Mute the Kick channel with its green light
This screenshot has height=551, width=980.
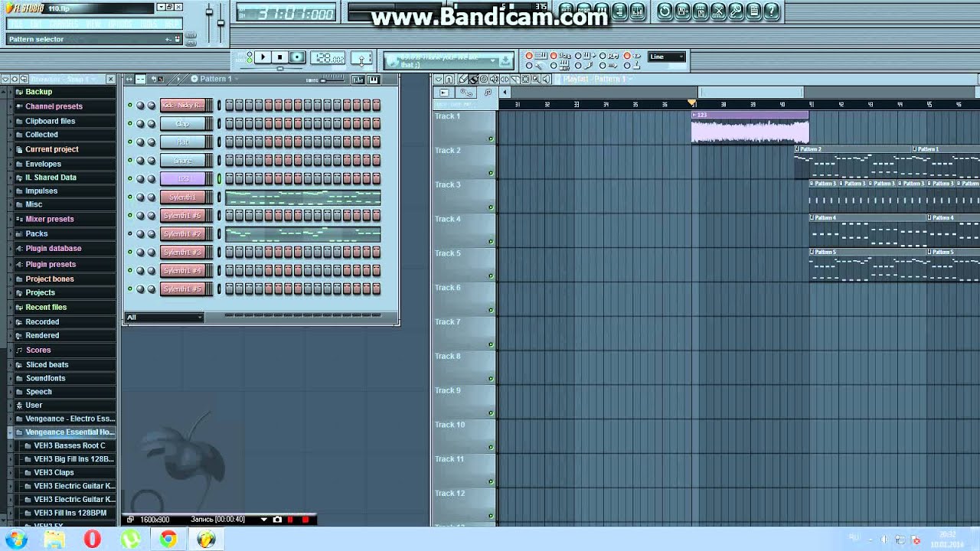(130, 105)
